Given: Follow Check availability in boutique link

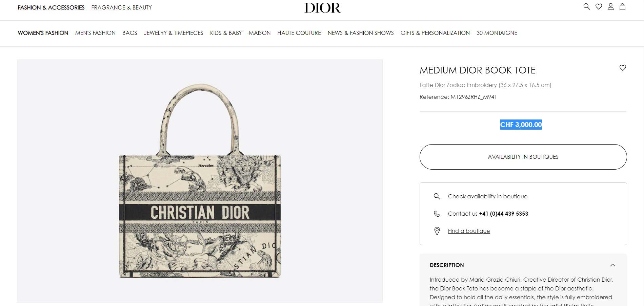Looking at the screenshot, I should tap(487, 196).
